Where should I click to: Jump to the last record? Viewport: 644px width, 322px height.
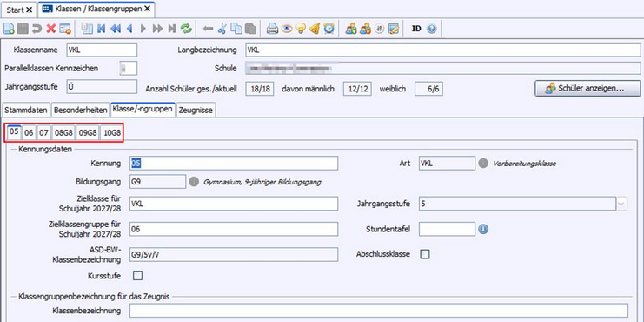pos(172,29)
